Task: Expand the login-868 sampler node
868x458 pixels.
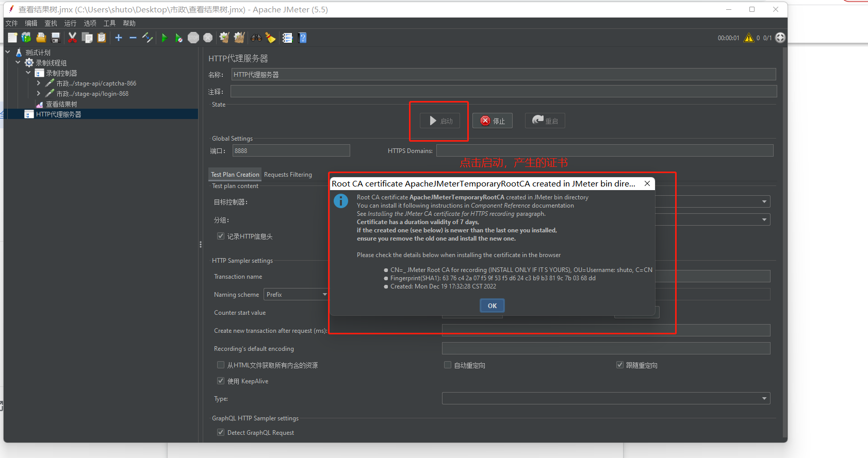Action: (39, 93)
